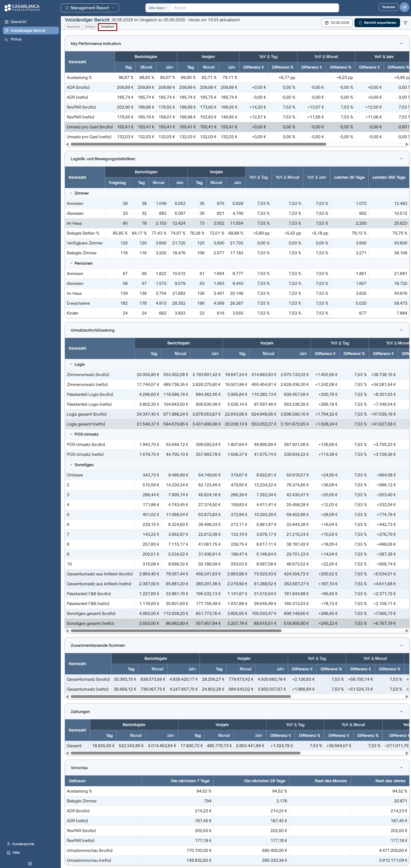Click the Gesamt row in Zahlungen
Screen dimensions: 411x868
pyautogui.click(x=237, y=746)
